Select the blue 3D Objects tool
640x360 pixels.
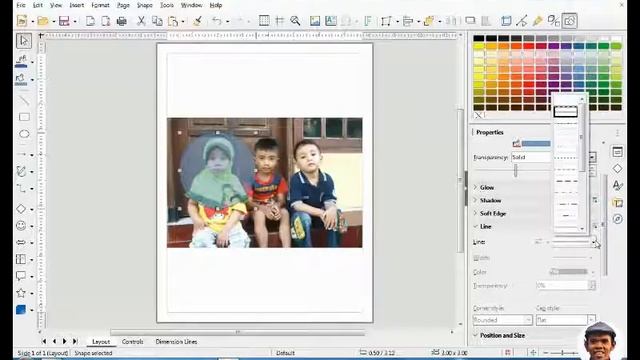coord(21,310)
